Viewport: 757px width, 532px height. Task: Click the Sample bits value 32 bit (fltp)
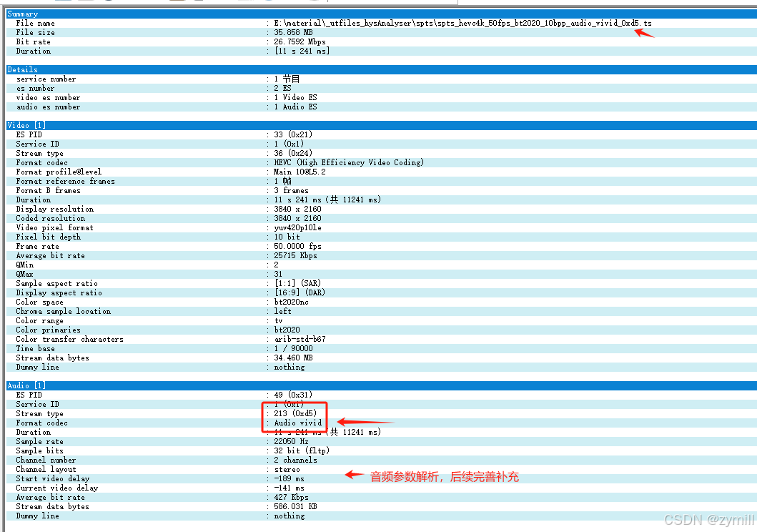[302, 451]
